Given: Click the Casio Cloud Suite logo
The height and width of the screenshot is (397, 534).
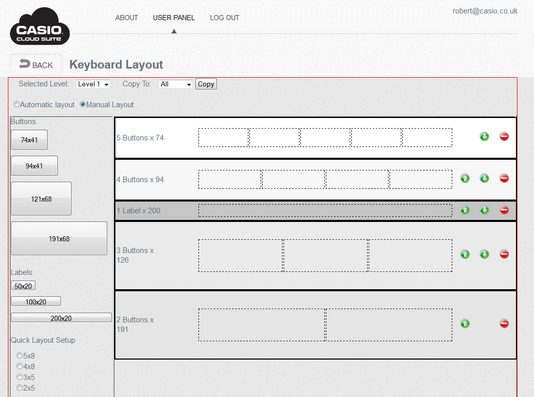Looking at the screenshot, I should pos(40,27).
